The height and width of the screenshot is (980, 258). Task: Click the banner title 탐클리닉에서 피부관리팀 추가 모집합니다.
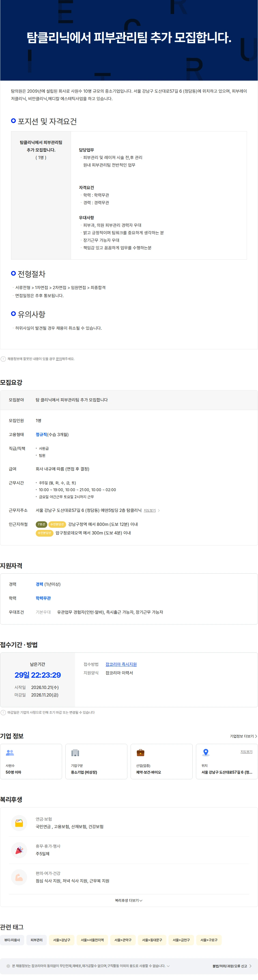129,37
